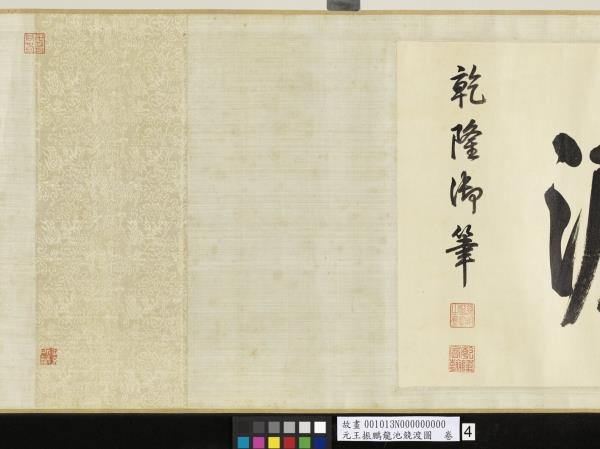The image size is (600, 449).
Task: Click the character 卷 on the label
Action: (447, 435)
